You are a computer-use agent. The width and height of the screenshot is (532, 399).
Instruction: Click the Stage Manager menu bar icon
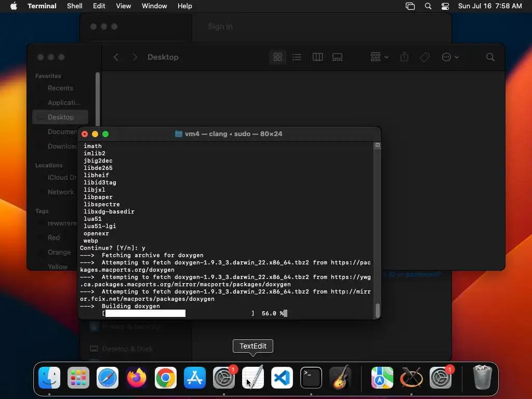pos(410,6)
